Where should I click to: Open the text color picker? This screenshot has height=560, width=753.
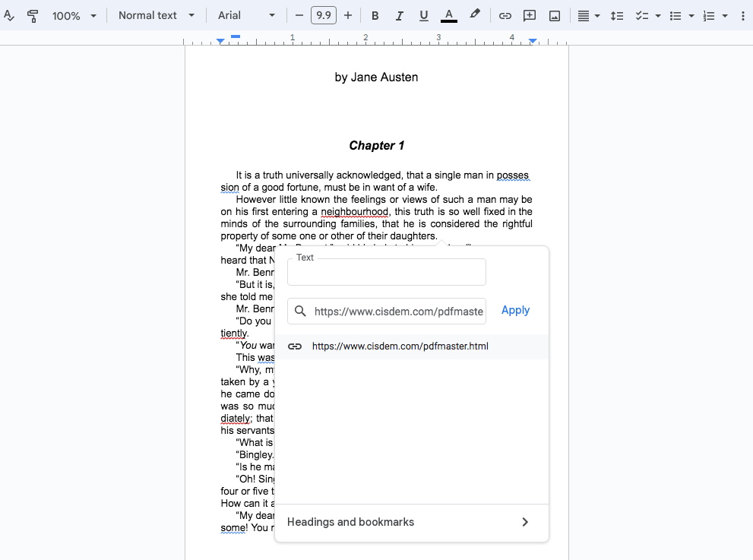449,16
